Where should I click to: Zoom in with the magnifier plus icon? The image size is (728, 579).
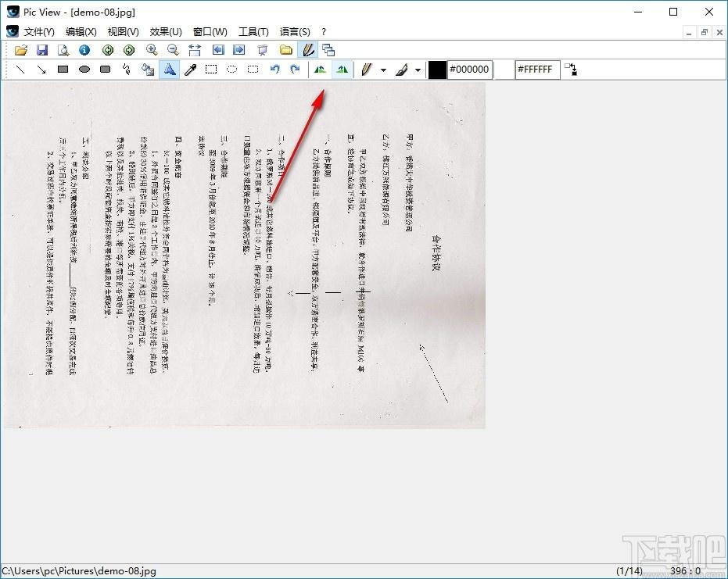tap(152, 50)
